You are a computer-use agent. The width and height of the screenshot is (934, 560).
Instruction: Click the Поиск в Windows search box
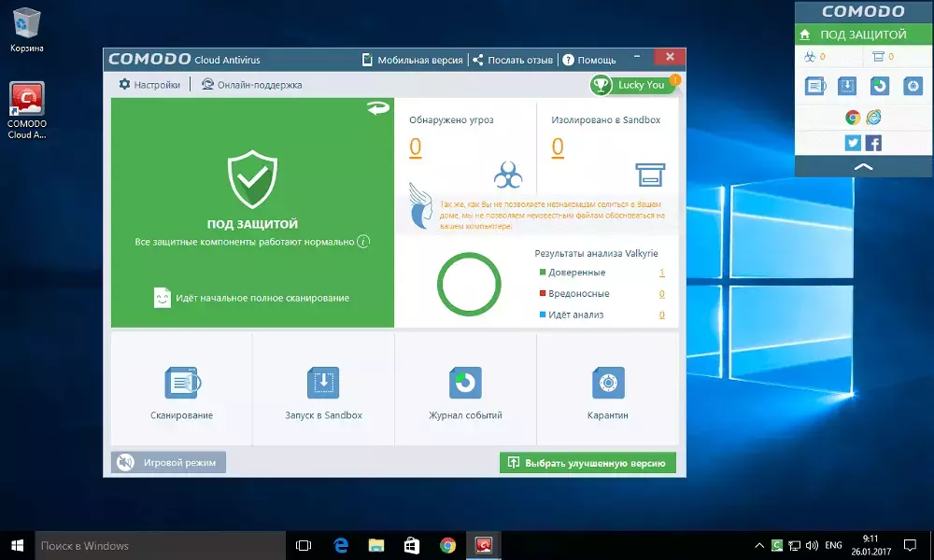tap(161, 545)
